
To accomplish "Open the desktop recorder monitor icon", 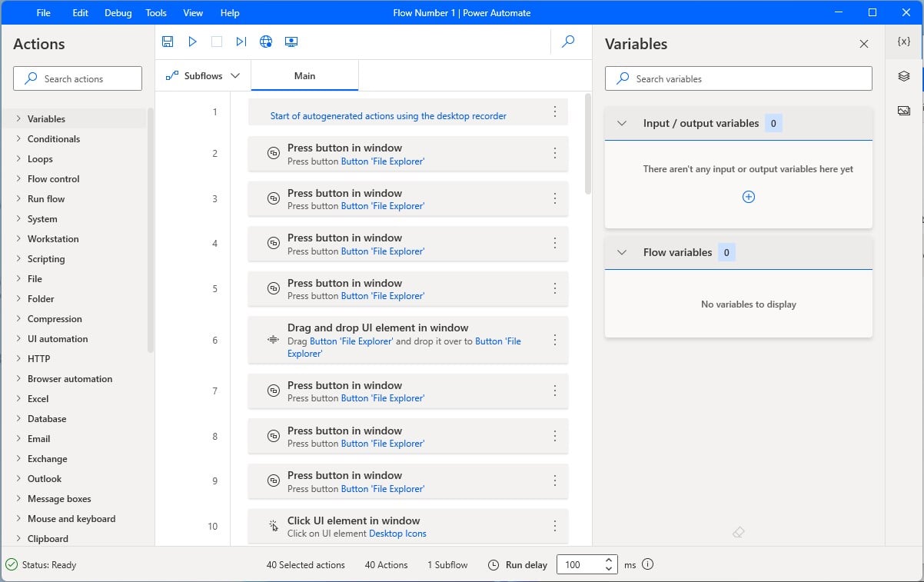I will point(291,42).
